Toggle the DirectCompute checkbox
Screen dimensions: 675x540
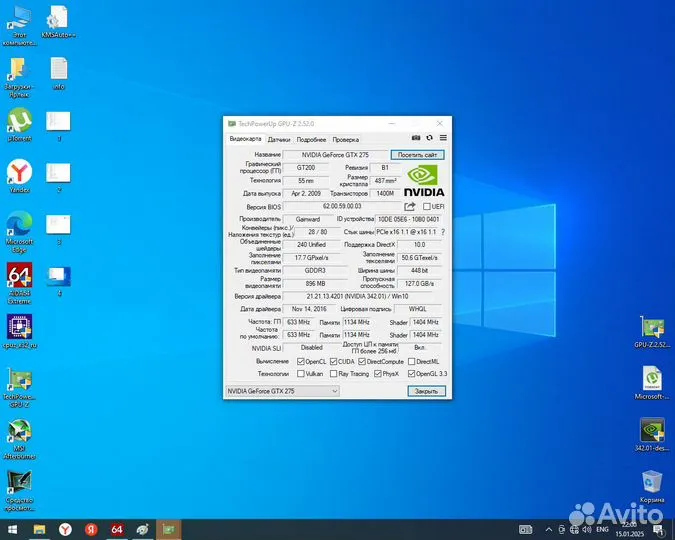[362, 362]
